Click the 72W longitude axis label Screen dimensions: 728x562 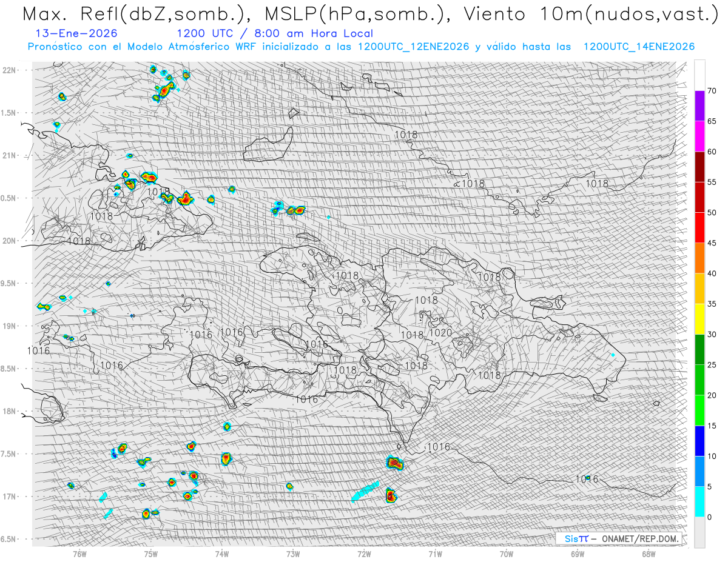(364, 554)
